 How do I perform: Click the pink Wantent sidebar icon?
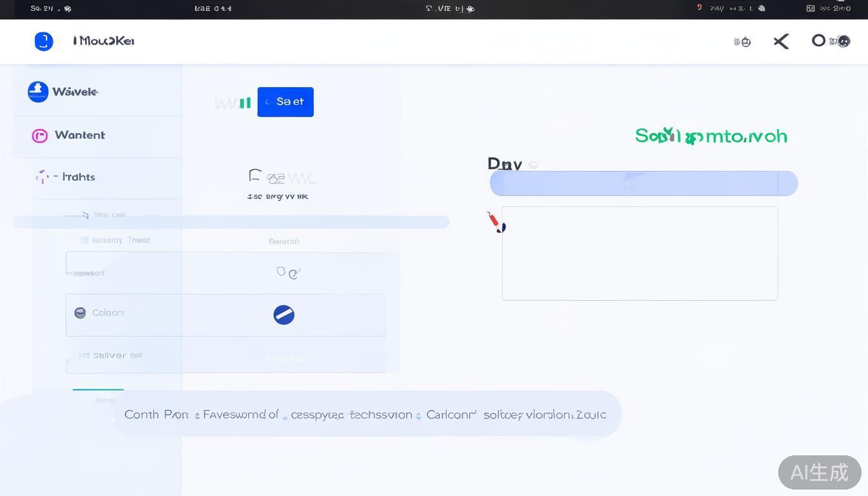click(39, 136)
